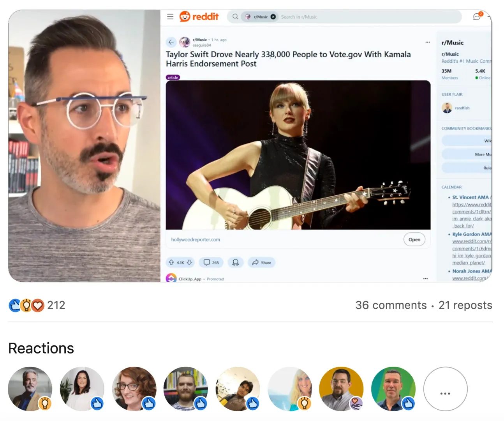This screenshot has height=421, width=504.
Task: Open profile of red-haired woman with glasses
Action: pyautogui.click(x=134, y=389)
